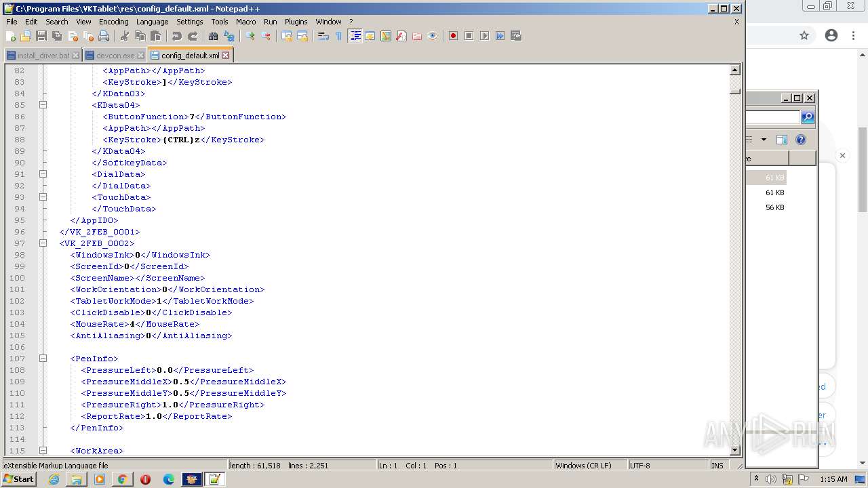This screenshot has height=488, width=868.
Task: Paste clipboard with the Paste icon
Action: [155, 36]
